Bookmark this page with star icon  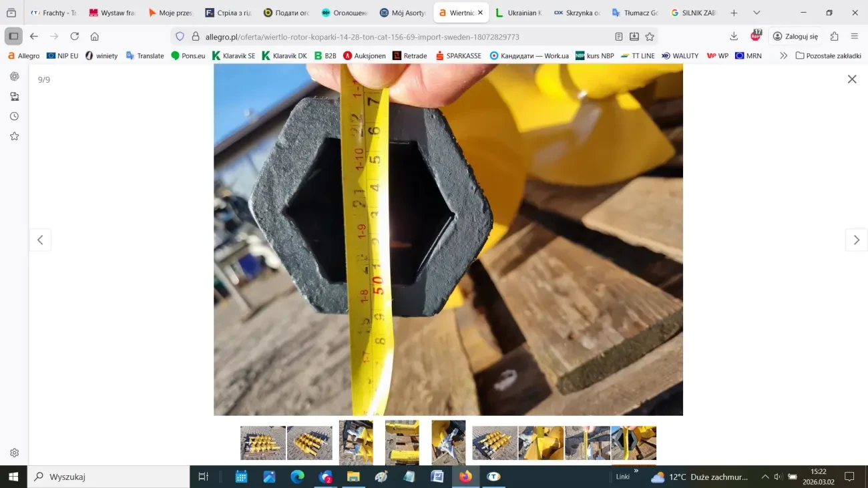(650, 37)
